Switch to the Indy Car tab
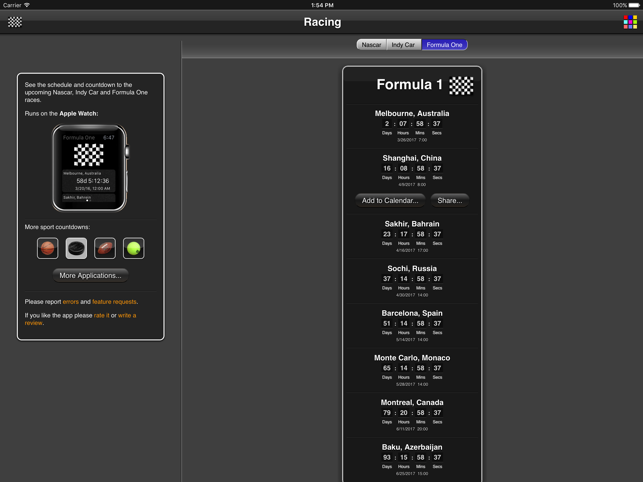643x482 pixels. (404, 45)
